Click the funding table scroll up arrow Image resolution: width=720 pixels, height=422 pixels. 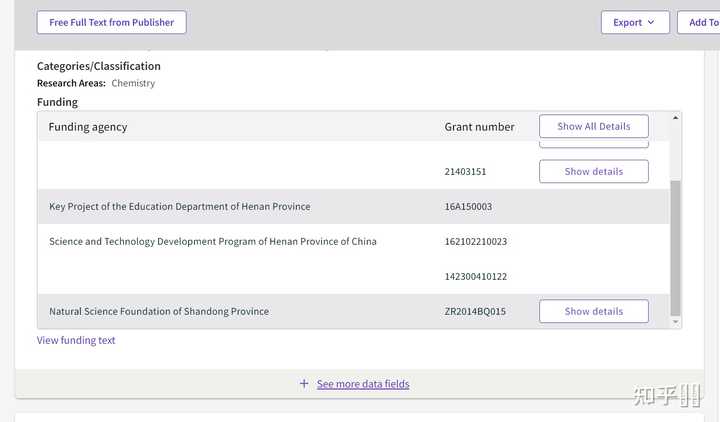click(676, 118)
